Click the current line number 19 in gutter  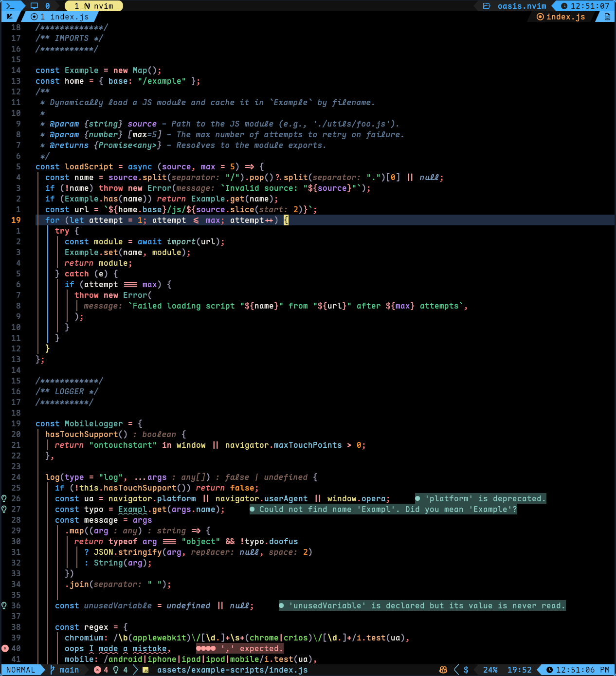[x=16, y=220]
